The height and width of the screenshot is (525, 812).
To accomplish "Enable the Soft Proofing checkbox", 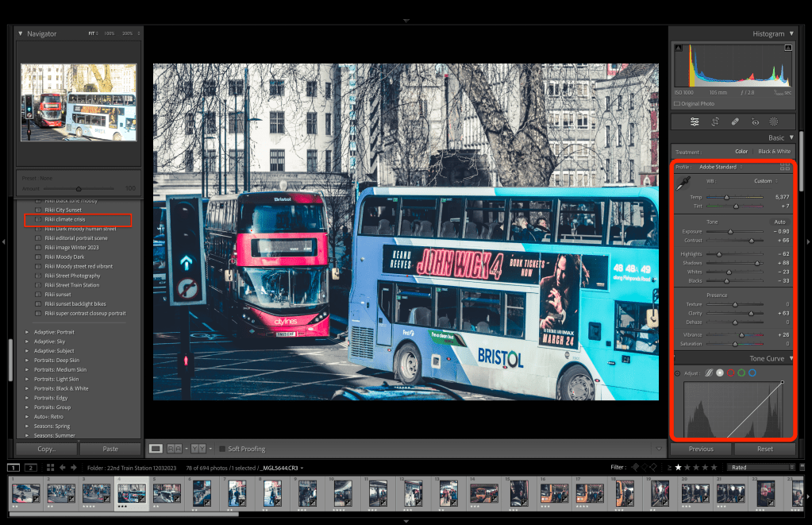I will [222, 449].
